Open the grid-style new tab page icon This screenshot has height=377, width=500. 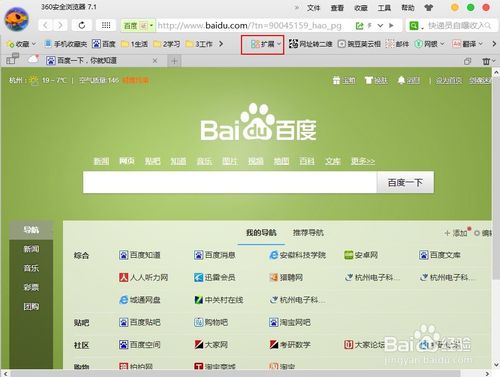click(106, 25)
